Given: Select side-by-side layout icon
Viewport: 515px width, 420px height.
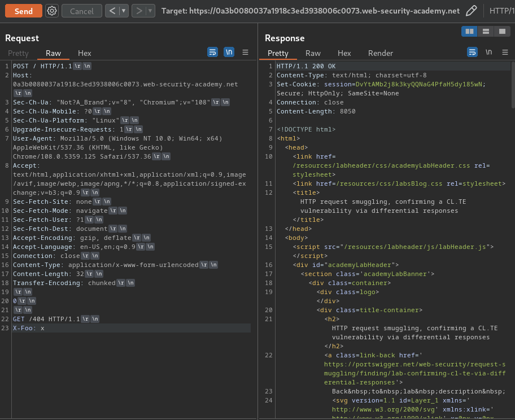Looking at the screenshot, I should point(469,31).
